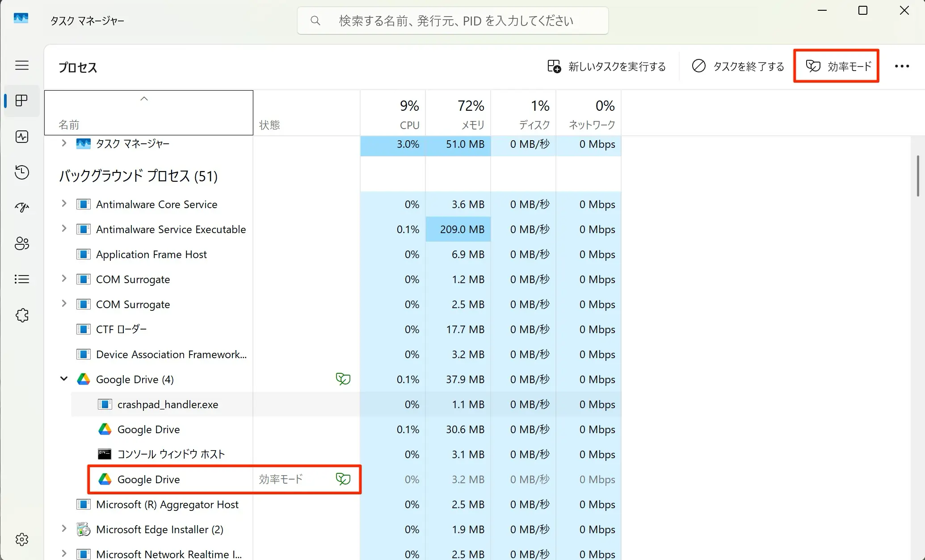Click the Application Frame Host process icon
Viewport: 925px width, 560px height.
[x=84, y=254]
